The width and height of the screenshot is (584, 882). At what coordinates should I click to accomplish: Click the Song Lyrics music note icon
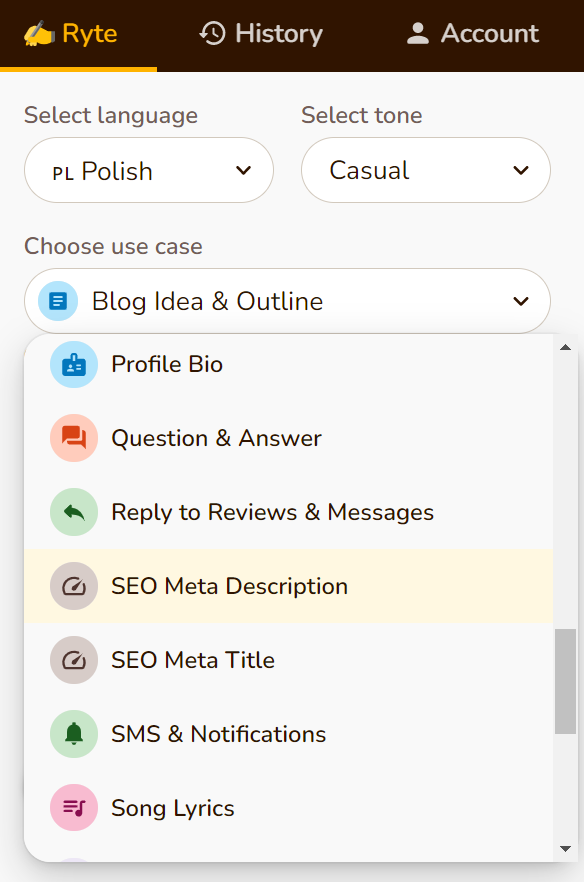click(x=74, y=808)
